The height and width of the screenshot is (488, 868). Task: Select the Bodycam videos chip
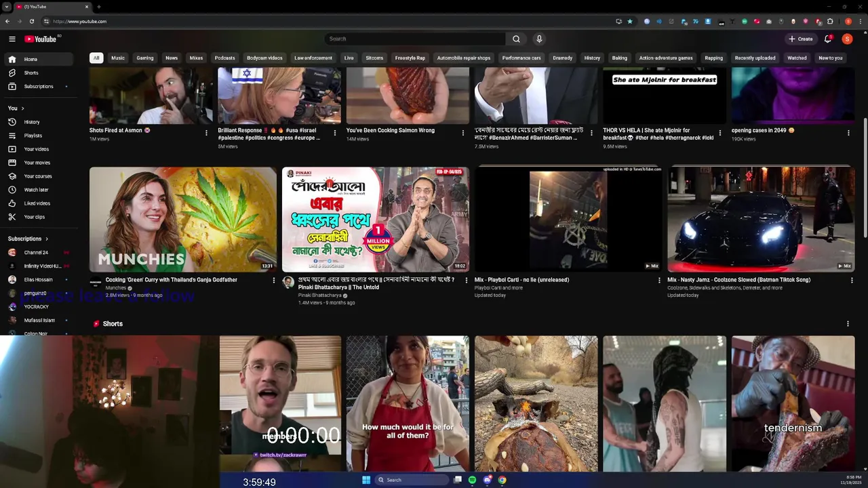coord(264,58)
